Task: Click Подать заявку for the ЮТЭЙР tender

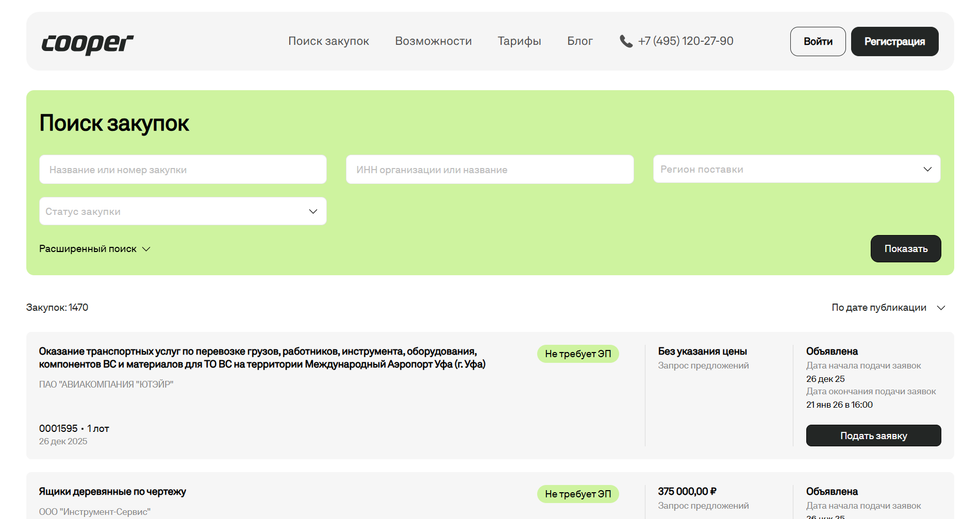Action: 873,436
